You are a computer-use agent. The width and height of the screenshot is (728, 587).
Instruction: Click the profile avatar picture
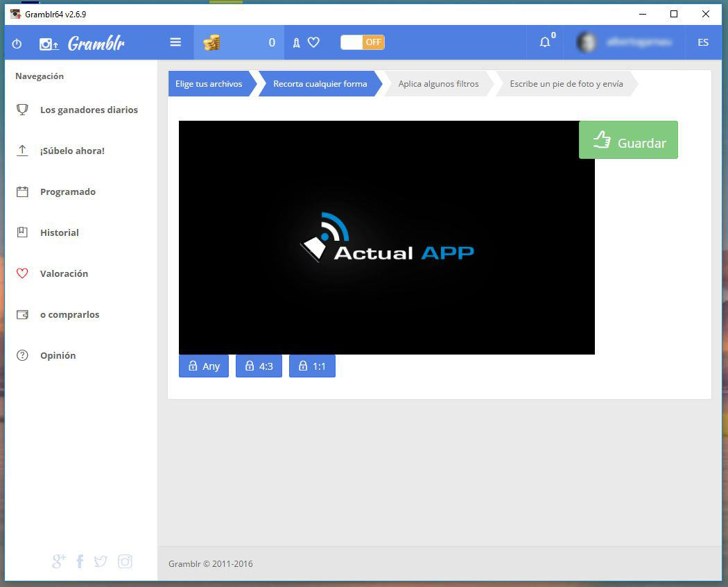click(x=586, y=42)
